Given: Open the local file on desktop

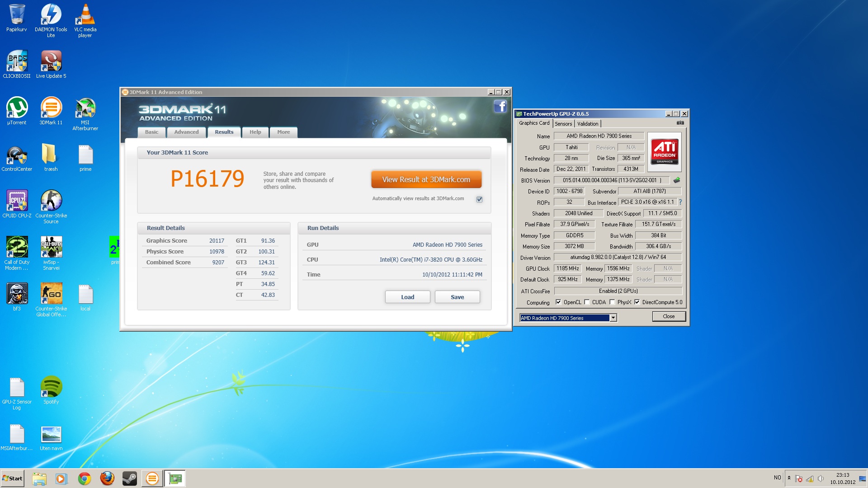Looking at the screenshot, I should 85,297.
